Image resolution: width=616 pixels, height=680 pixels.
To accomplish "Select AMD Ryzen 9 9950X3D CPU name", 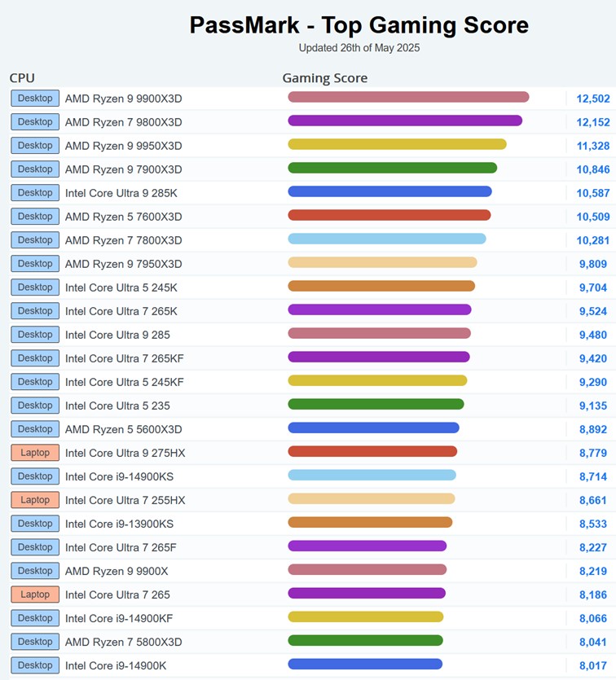I will (x=124, y=146).
